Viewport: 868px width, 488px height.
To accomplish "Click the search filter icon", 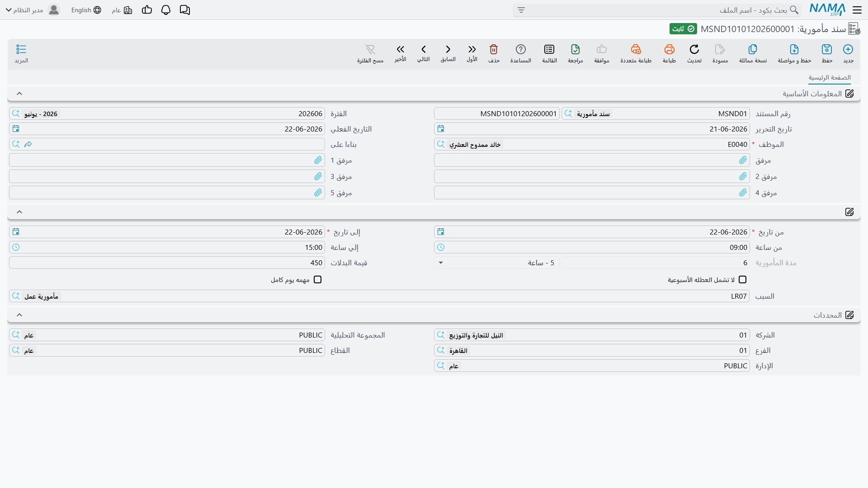I will (x=521, y=10).
